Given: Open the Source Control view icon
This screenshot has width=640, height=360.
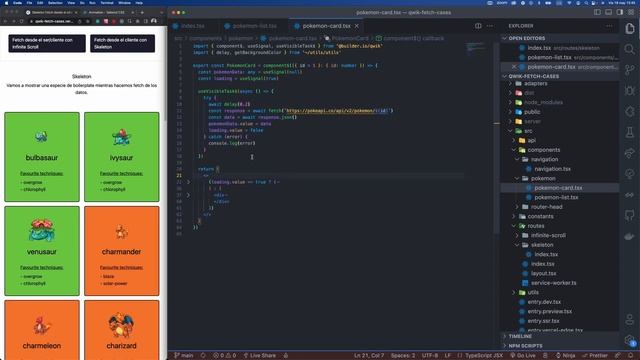Looking at the screenshot, I should (x=630, y=70).
